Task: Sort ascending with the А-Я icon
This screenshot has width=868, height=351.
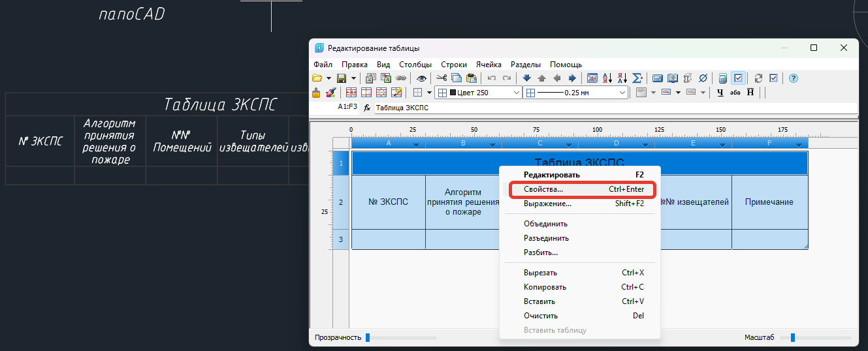Action: pyautogui.click(x=607, y=78)
